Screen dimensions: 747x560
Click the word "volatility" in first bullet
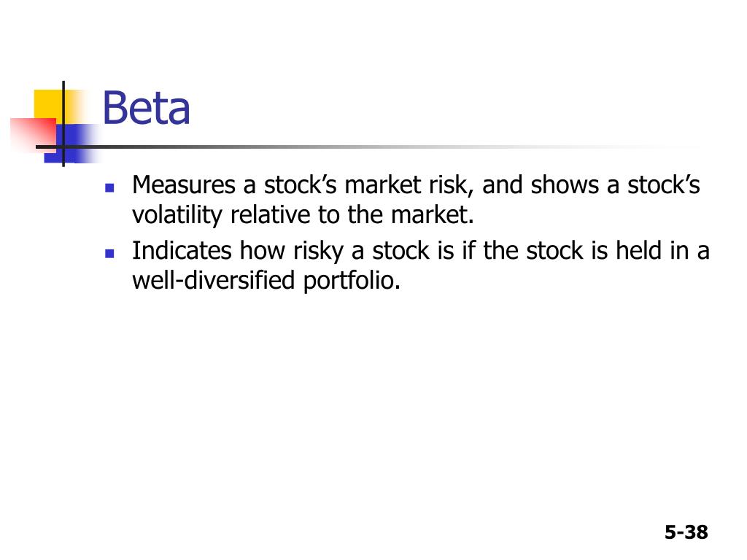177,215
